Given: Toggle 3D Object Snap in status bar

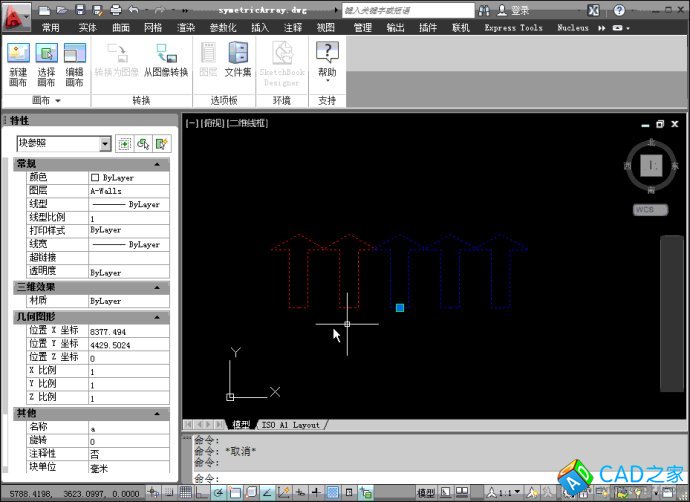Looking at the screenshot, I should (x=251, y=493).
